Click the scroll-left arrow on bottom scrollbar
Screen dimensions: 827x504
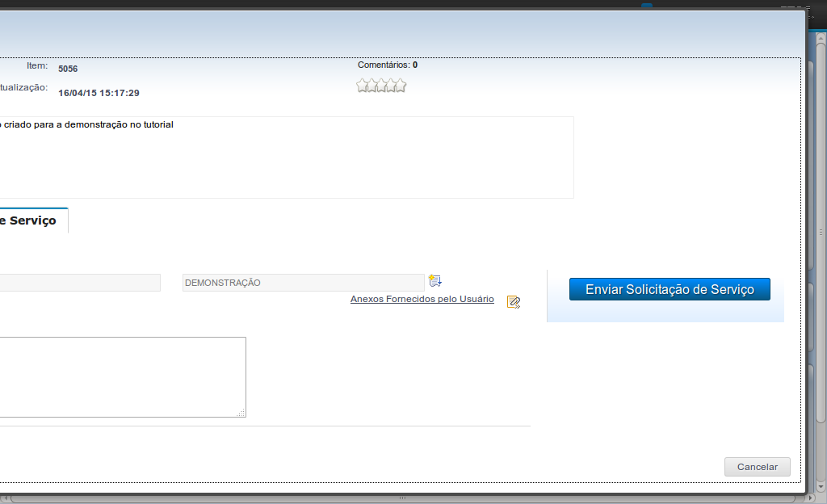pos(5,498)
